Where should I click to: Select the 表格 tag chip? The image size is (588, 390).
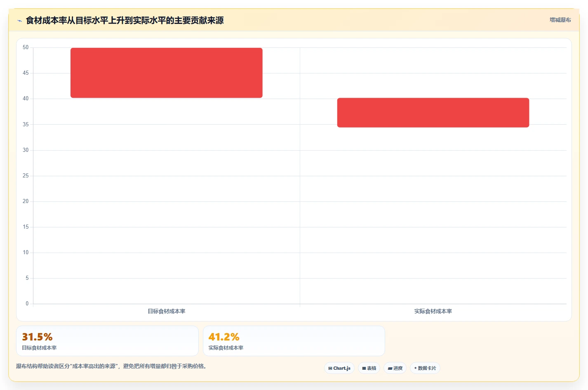[x=369, y=368]
